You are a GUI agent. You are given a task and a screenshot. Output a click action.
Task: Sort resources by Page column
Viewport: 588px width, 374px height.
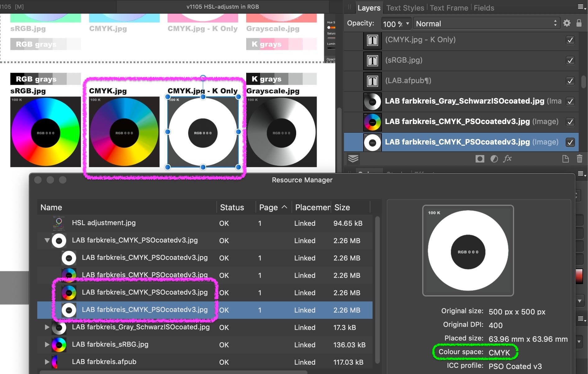click(273, 207)
